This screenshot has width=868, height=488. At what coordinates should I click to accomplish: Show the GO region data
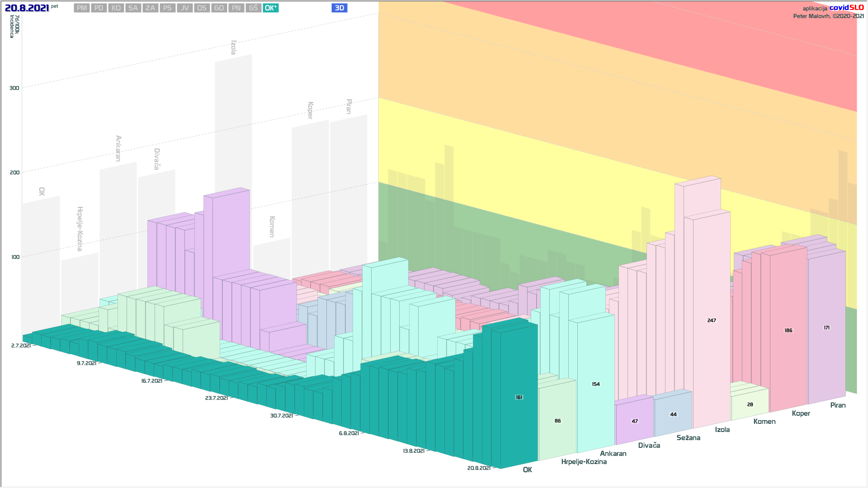click(x=219, y=8)
